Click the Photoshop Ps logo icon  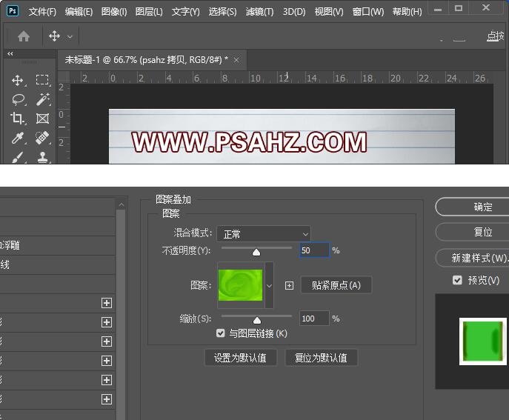click(x=13, y=10)
